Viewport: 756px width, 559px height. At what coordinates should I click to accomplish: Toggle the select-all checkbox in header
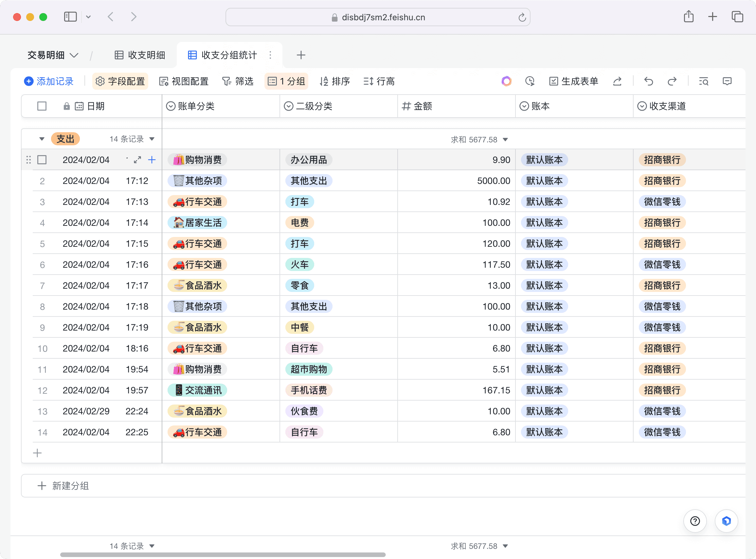(x=42, y=106)
